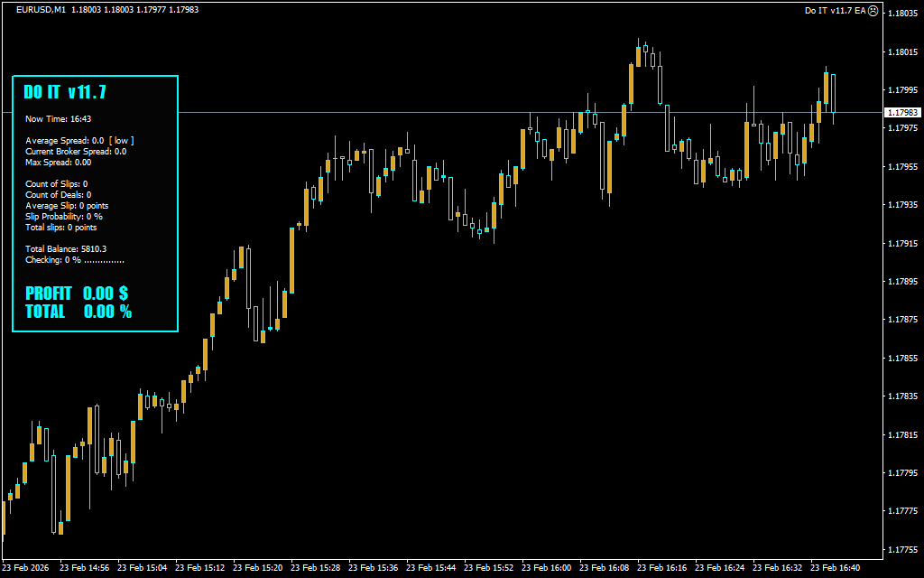
Task: Select the Slip Probability 0 % line
Action: coord(63,217)
